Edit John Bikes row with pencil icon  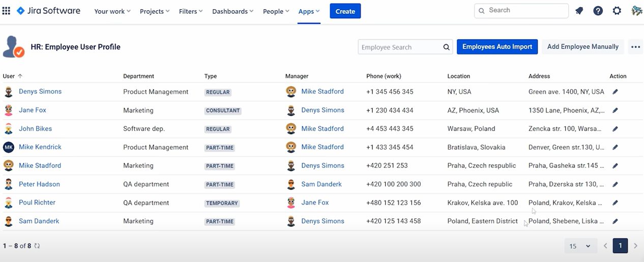pyautogui.click(x=615, y=129)
